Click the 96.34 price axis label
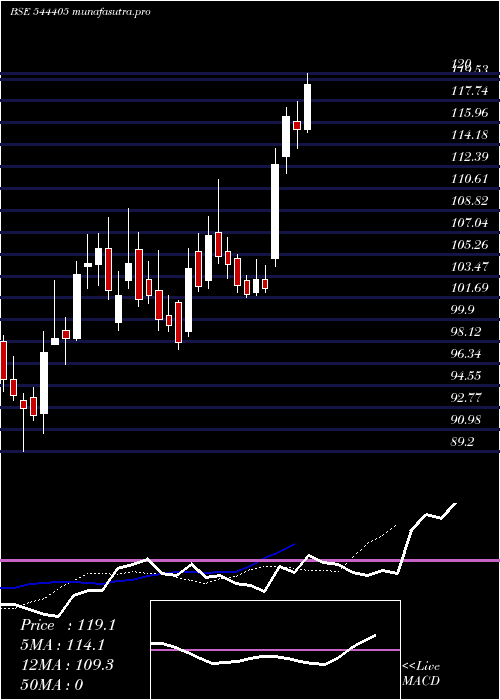 click(467, 354)
